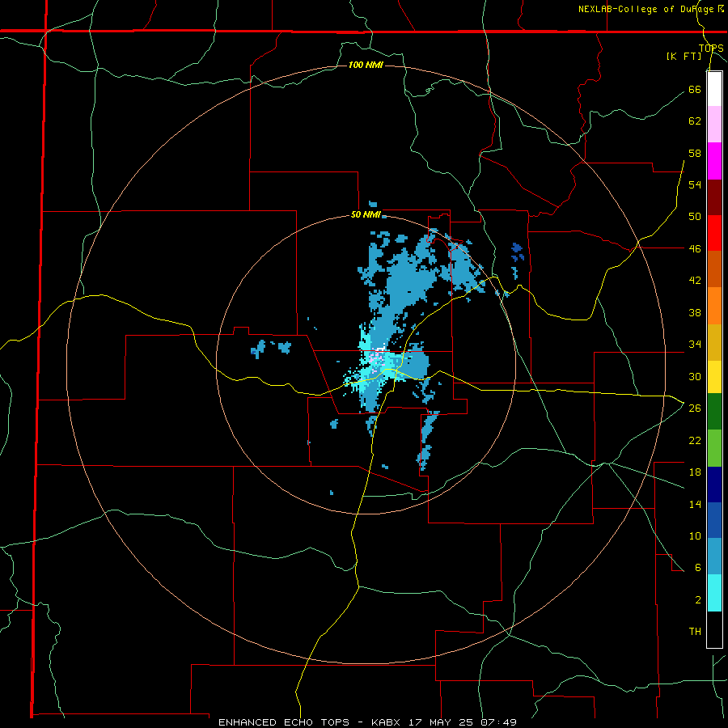Select legend value 38

695,312
